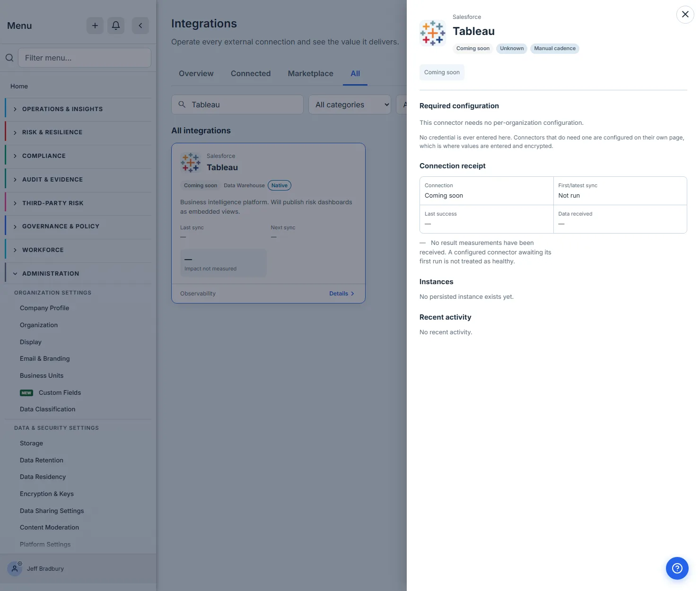Open Content Moderation

pos(49,527)
